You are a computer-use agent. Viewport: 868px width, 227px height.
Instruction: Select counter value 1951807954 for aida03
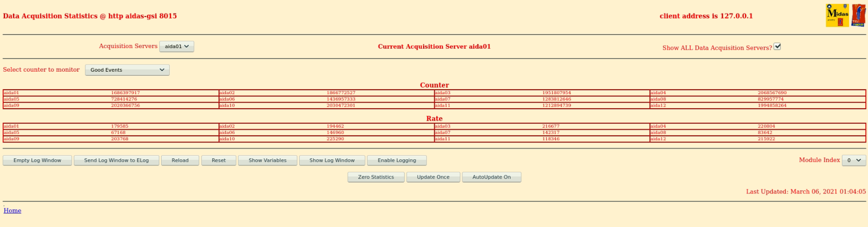click(x=557, y=93)
